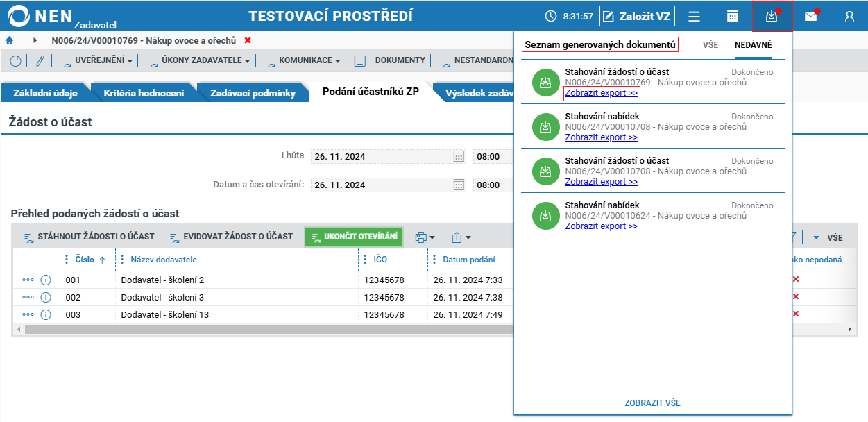
Task: Switch to the Kritéria hodnocení tab
Action: [x=144, y=92]
